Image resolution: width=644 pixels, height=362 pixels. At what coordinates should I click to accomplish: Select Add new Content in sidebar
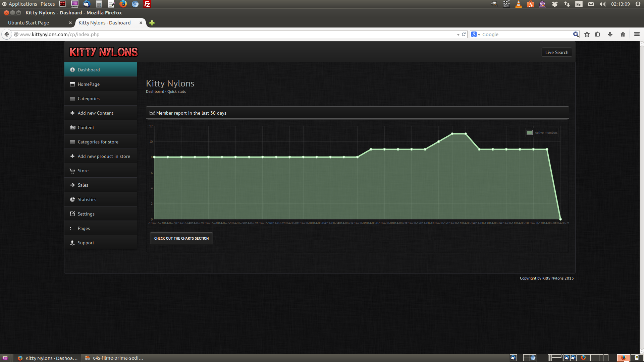[101, 113]
